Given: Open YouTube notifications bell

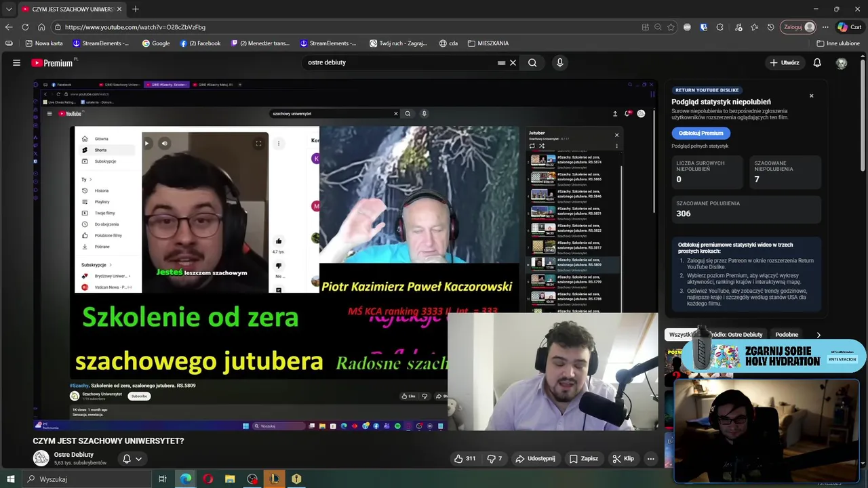Looking at the screenshot, I should point(817,62).
